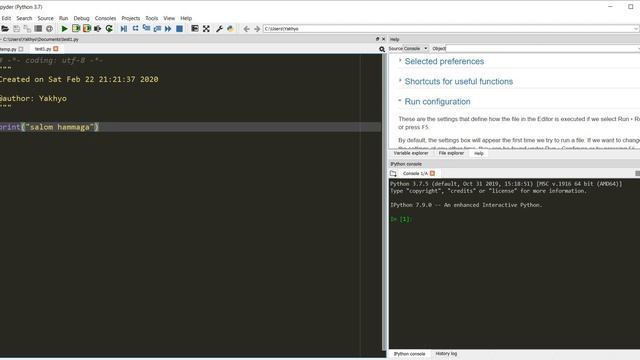This screenshot has width=640, height=360.
Task: Go to the previous cursor position
Action: (246, 29)
